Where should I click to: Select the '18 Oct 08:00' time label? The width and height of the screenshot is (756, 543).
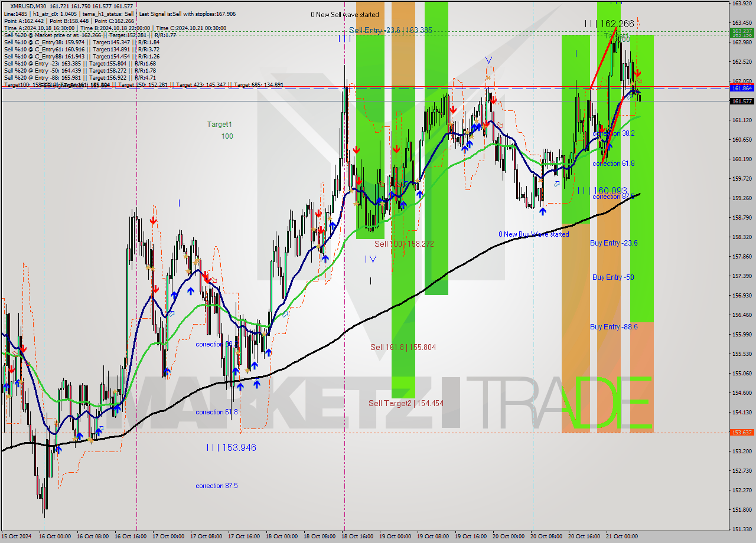pos(319,537)
